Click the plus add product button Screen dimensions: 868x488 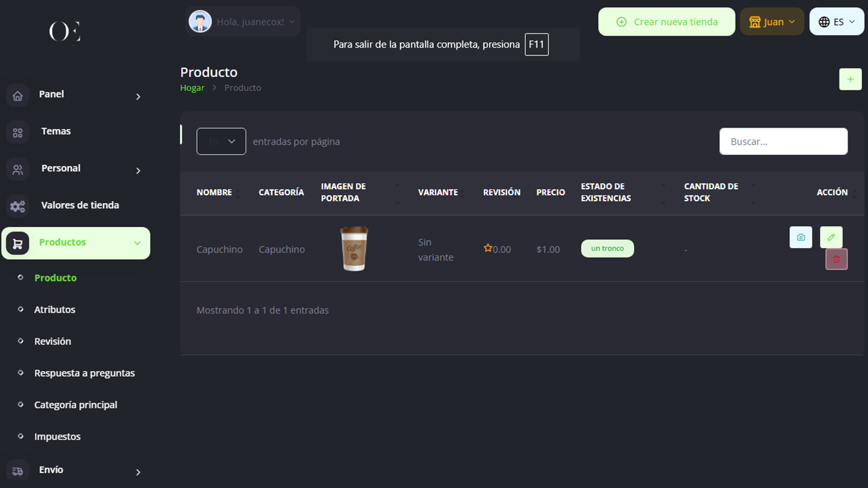click(x=850, y=79)
